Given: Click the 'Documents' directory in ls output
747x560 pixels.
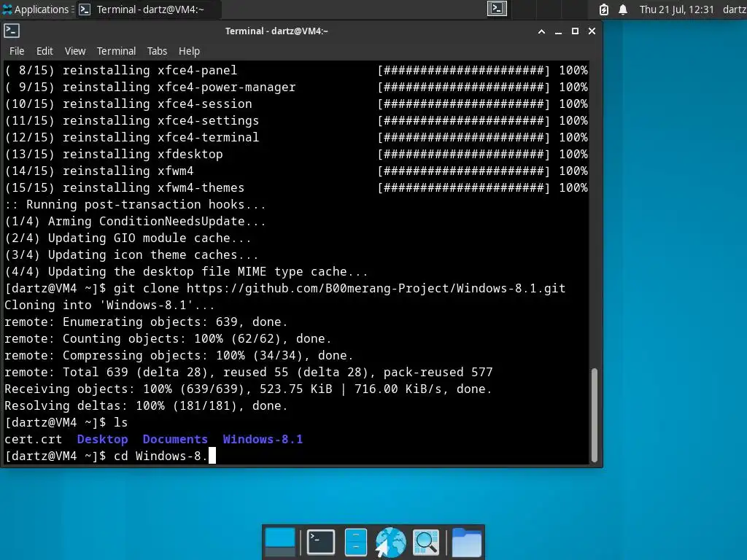Looking at the screenshot, I should [175, 439].
